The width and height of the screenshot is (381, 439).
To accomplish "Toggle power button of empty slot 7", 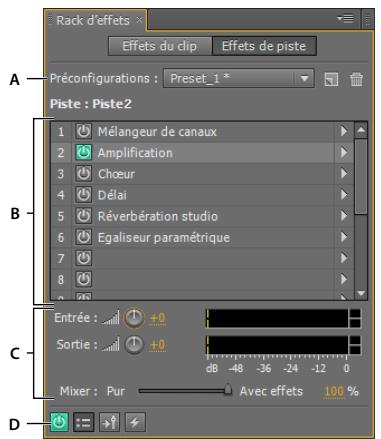I will [x=83, y=258].
